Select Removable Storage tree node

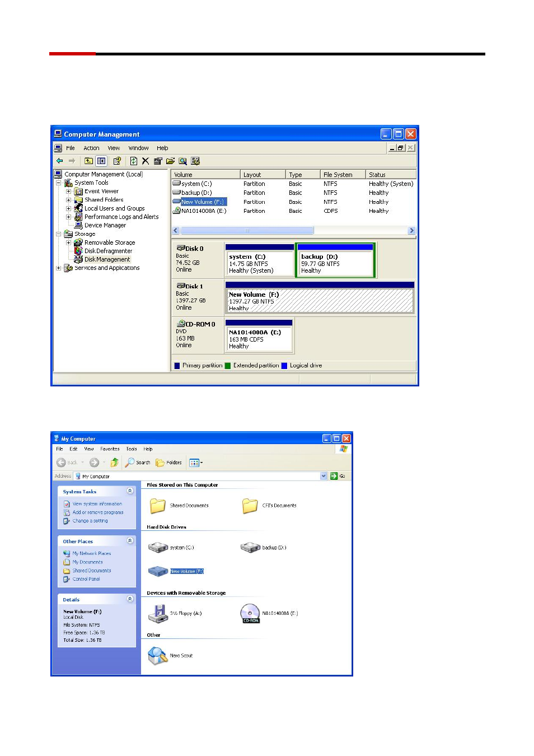tap(110, 242)
